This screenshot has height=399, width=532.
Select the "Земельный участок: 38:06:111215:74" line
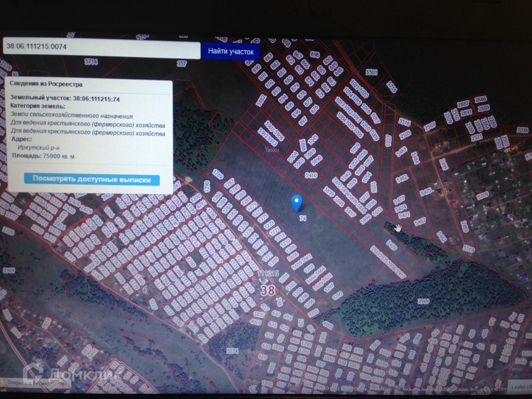pos(65,99)
